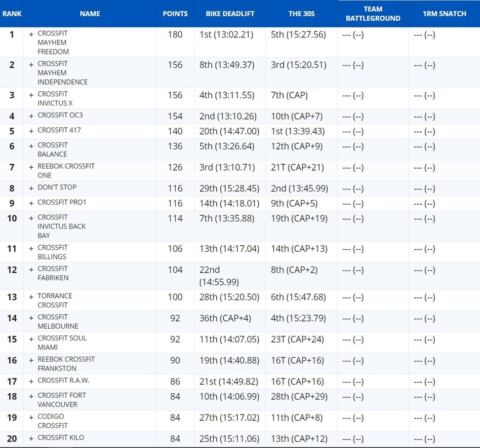
Task: Select the 12th (CAP+9) 30s result
Action: pyautogui.click(x=297, y=146)
